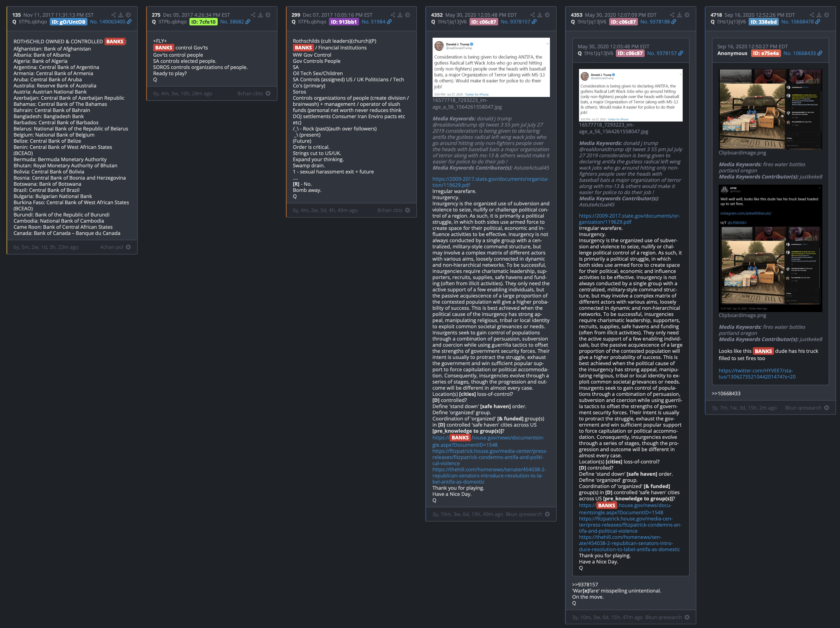This screenshot has width=840, height=628.
Task: Share post 135 via the share icon
Action: point(113,15)
